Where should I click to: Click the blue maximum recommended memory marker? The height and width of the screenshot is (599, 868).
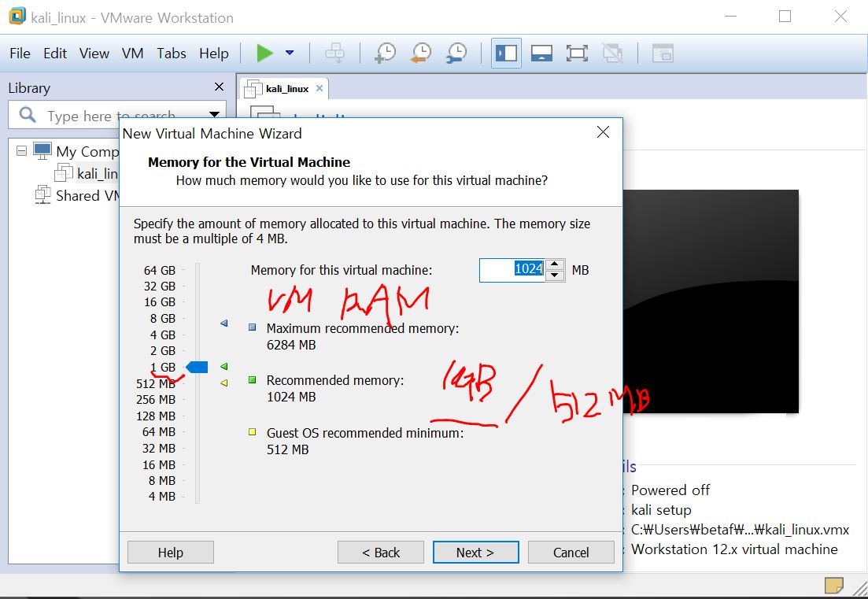(224, 323)
